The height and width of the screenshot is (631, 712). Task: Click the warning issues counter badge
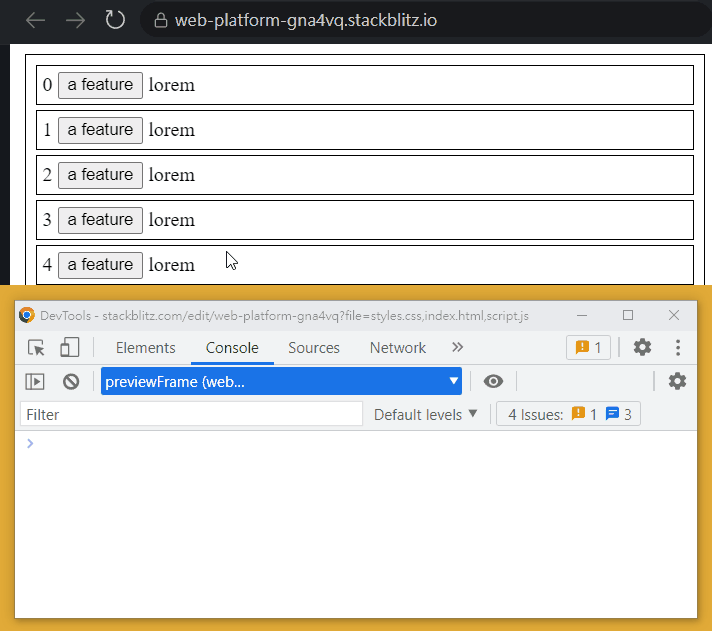click(x=588, y=348)
